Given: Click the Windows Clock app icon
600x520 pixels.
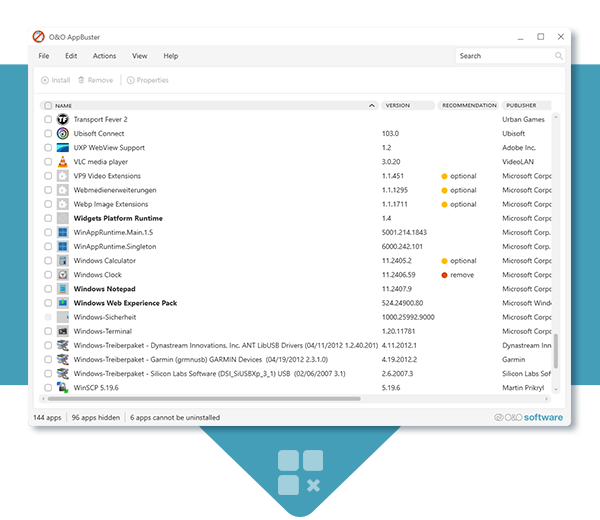Looking at the screenshot, I should (x=62, y=274).
